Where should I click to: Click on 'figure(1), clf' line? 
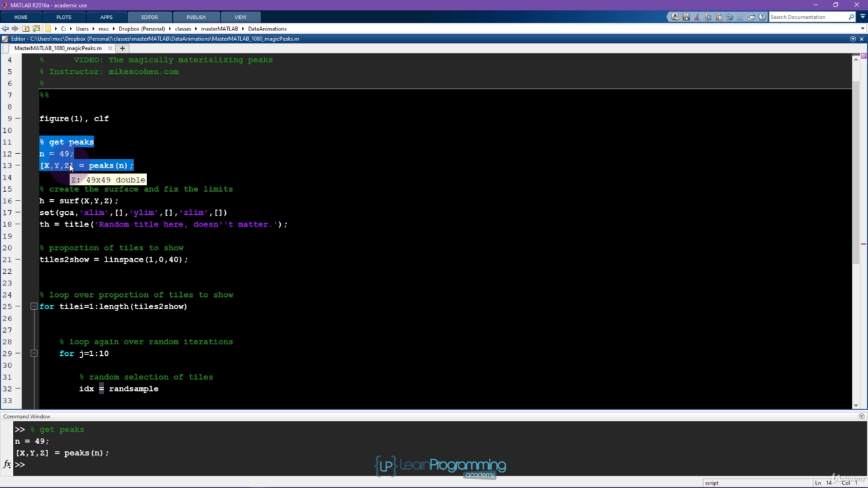(74, 119)
